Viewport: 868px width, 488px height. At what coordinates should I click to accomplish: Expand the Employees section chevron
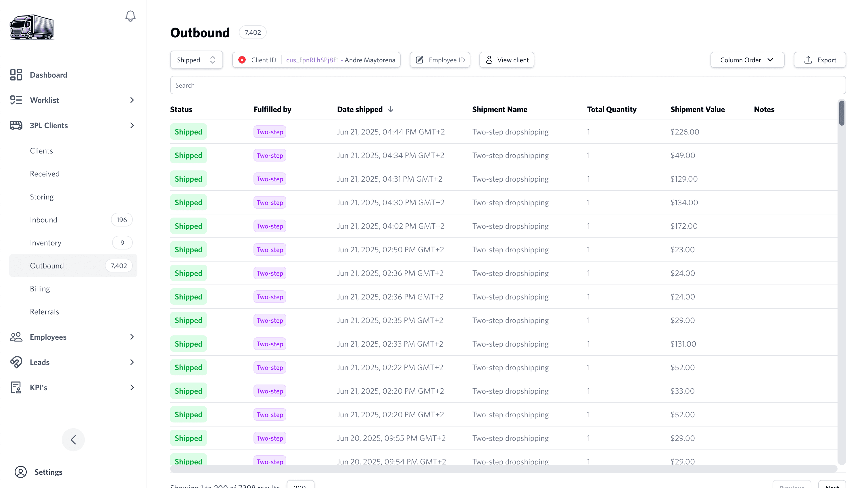[132, 337]
